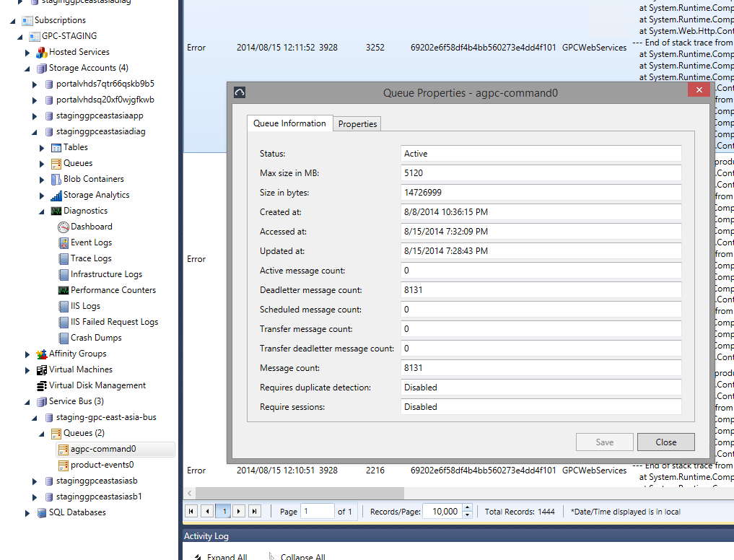Click the Virtual Machines icon
734x560 pixels.
42,369
